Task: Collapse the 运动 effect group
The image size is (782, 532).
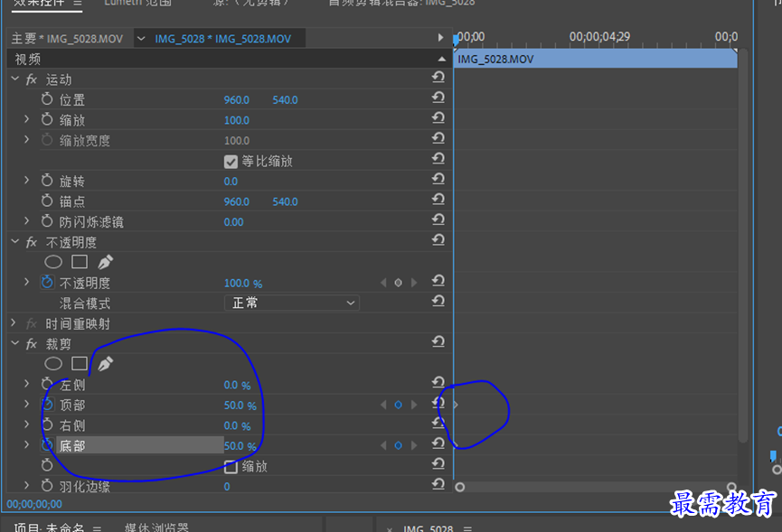Action: 15,79
